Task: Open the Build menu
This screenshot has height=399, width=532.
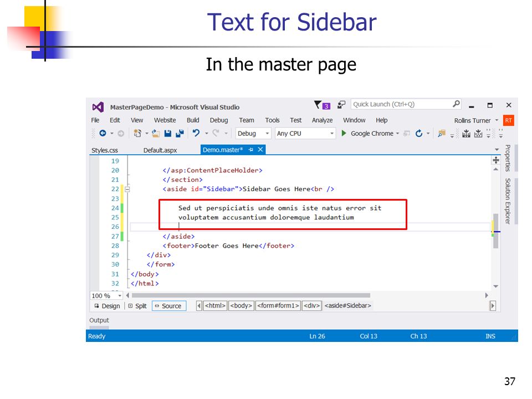Action: click(x=193, y=120)
